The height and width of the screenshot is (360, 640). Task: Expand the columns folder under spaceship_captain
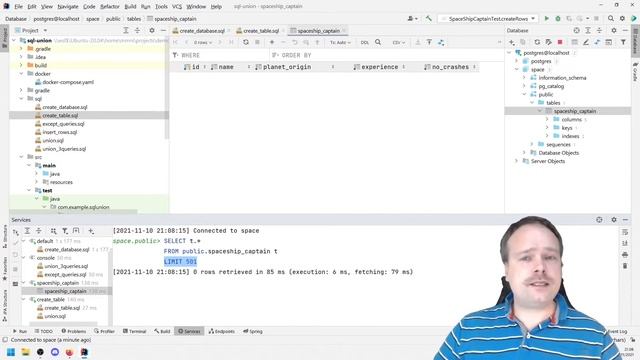coord(547,119)
